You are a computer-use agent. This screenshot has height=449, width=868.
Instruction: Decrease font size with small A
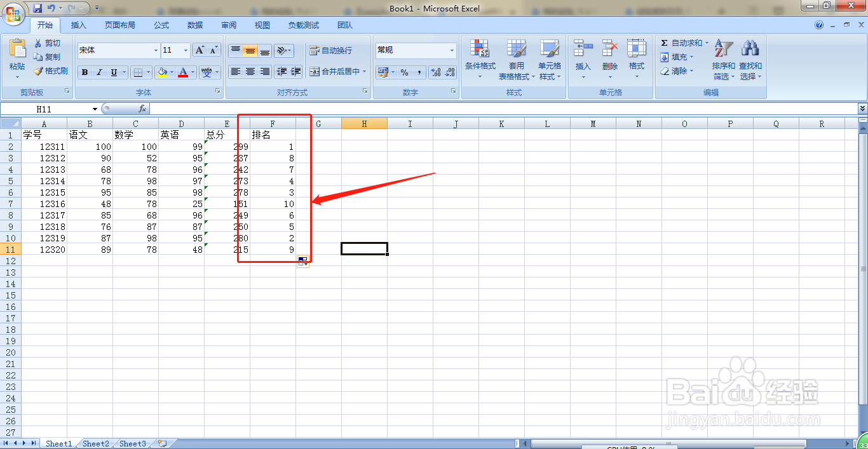[x=214, y=50]
